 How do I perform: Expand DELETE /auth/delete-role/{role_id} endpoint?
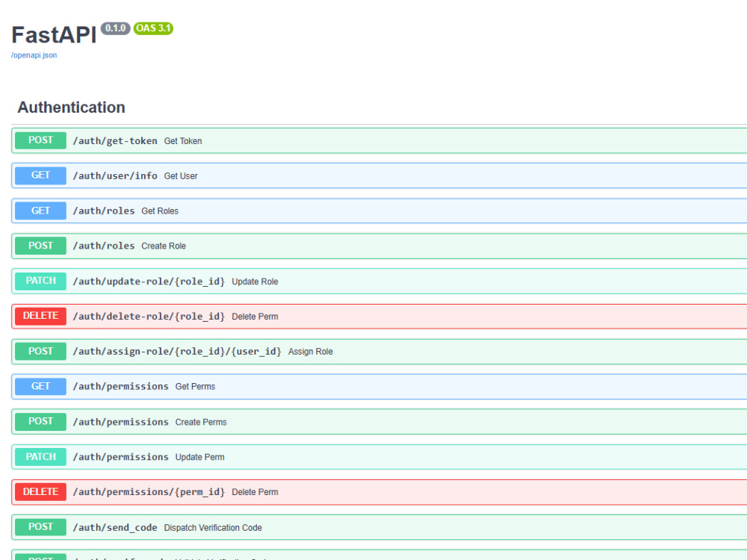(x=379, y=316)
